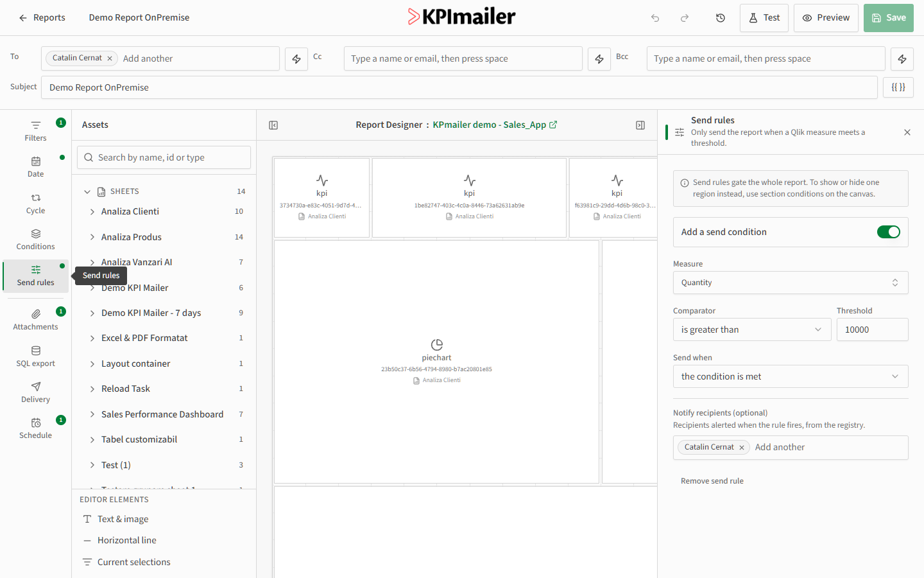Image resolution: width=924 pixels, height=578 pixels.
Task: Expand the Analiza Clienti sheet
Action: pyautogui.click(x=92, y=212)
